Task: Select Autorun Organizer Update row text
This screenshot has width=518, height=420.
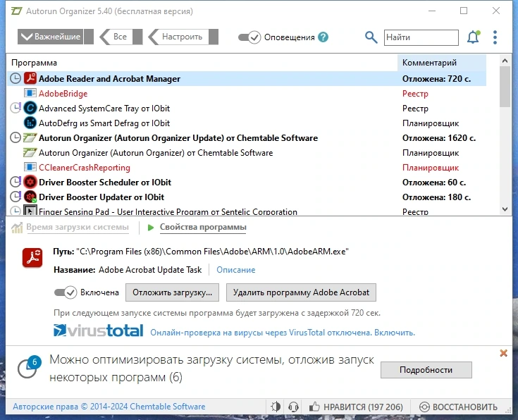Action: click(178, 138)
